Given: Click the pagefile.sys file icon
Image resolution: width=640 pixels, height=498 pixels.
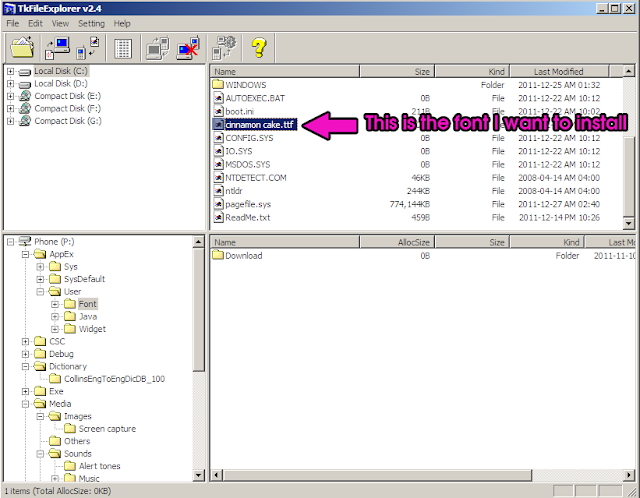Looking at the screenshot, I should 219,204.
